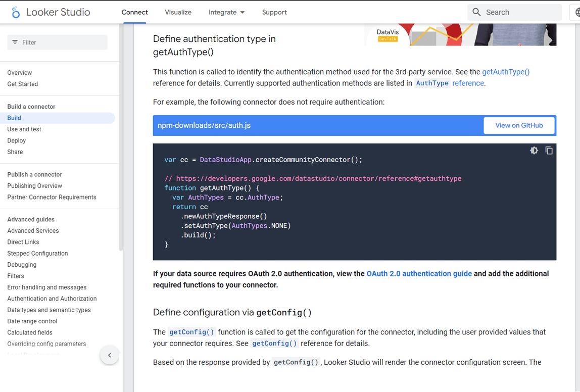
Task: Click the Search input field
Action: pyautogui.click(x=514, y=12)
